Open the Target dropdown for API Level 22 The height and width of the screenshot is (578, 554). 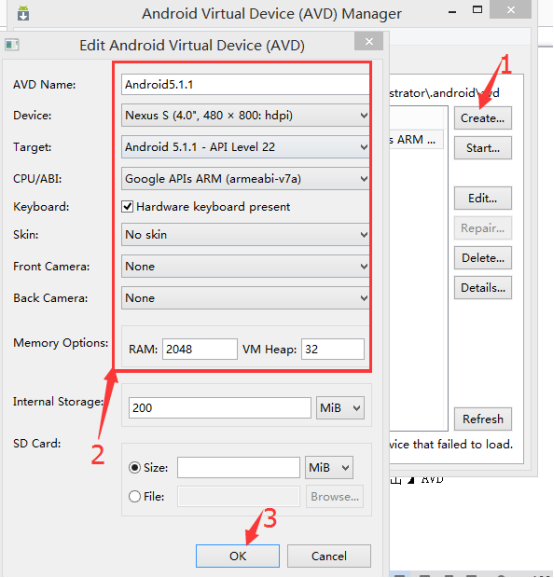pyautogui.click(x=245, y=147)
